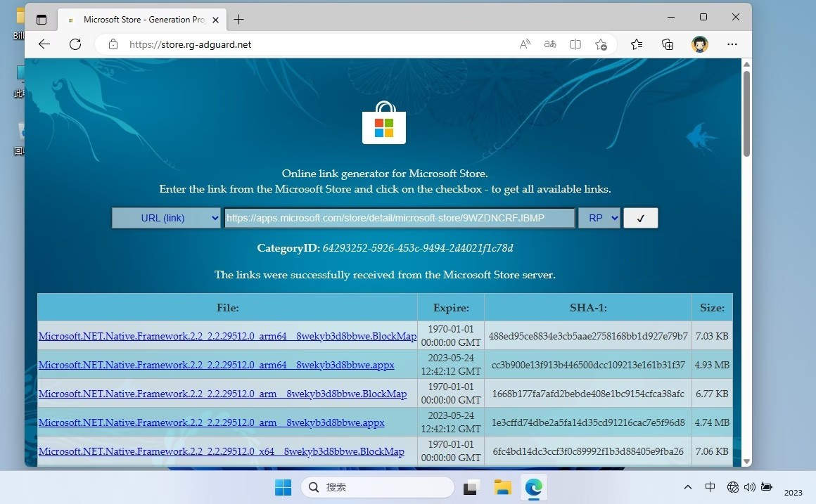Click the store link input field
Viewport: 816px width, 504px height.
pos(400,218)
